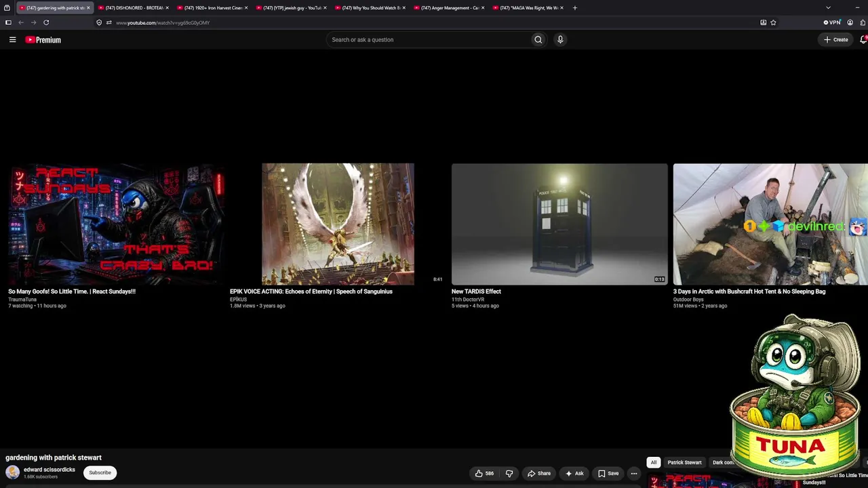Open more actions three-dot menu

[634, 473]
